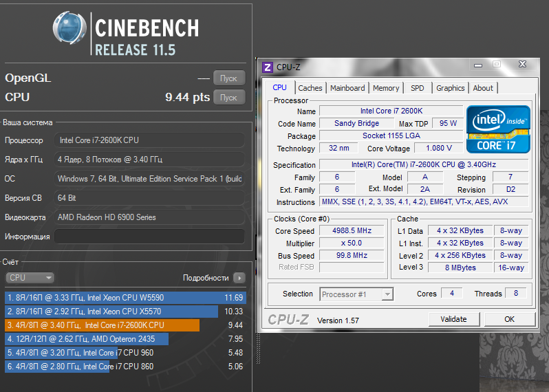549x392 pixels.
Task: Open the Mainboard tab
Action: [347, 88]
